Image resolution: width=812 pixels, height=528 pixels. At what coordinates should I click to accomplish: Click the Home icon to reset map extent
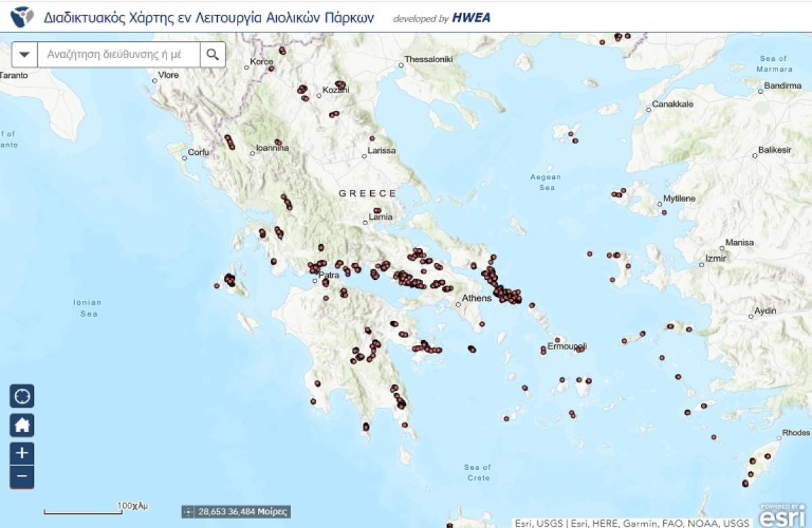(22, 424)
